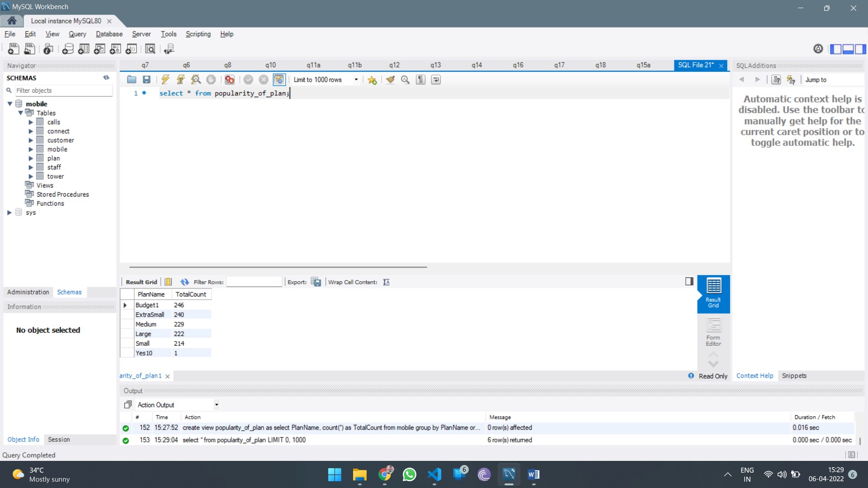Image resolution: width=868 pixels, height=488 pixels.
Task: Click Filter objects search field
Action: click(x=63, y=90)
